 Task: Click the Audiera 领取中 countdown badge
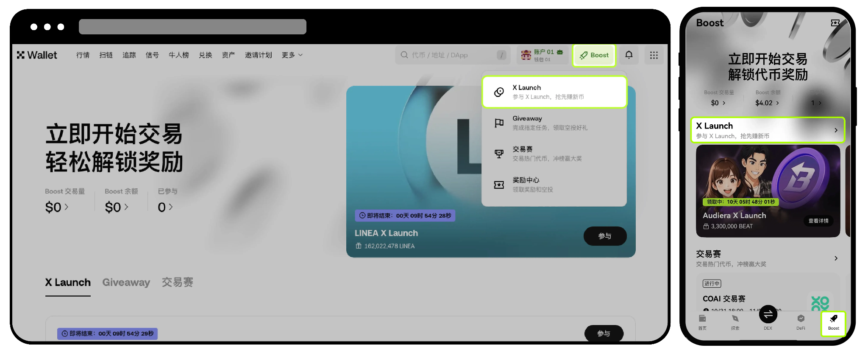click(x=741, y=202)
